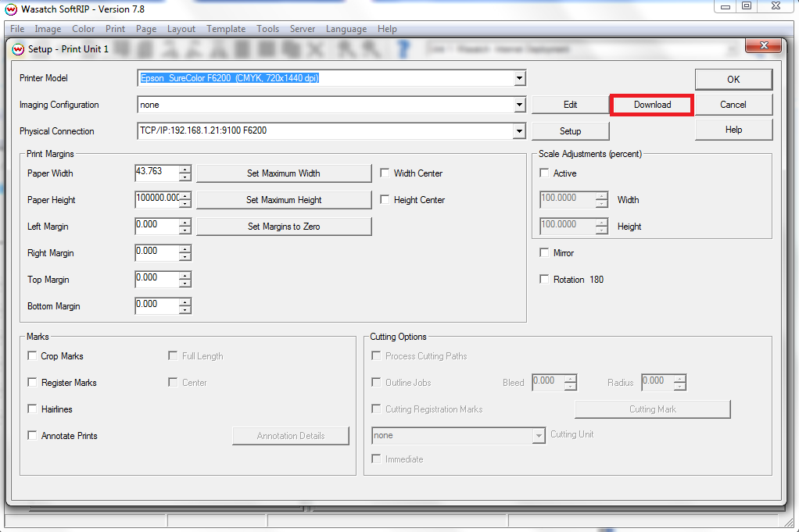Image resolution: width=799 pixels, height=532 pixels.
Task: Click the Cutting Mark button
Action: tap(653, 409)
